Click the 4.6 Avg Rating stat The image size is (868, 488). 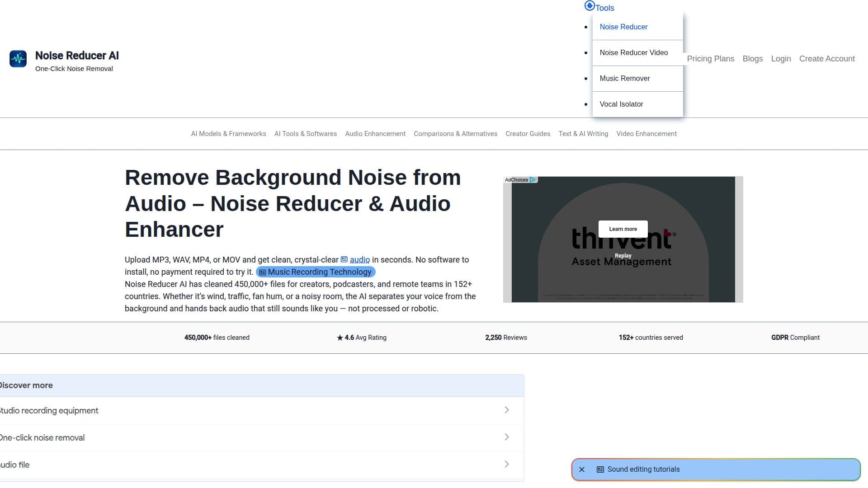point(362,338)
